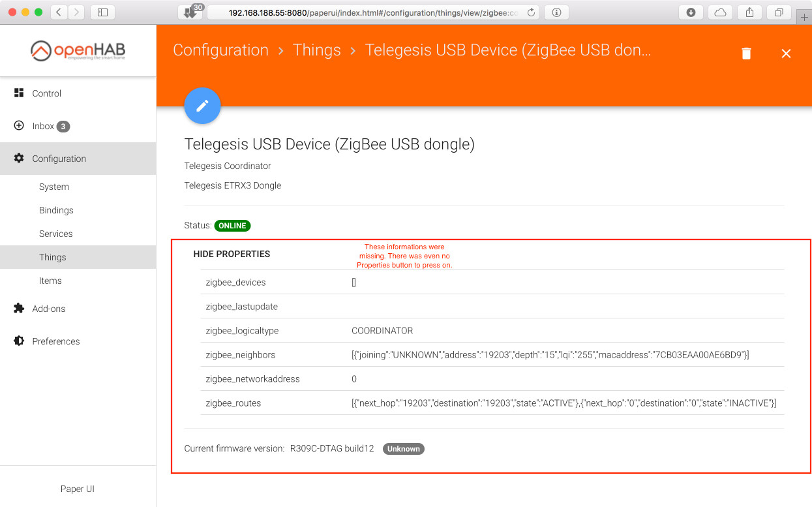
Task: Click Configuration breadcrumb in header
Action: (x=220, y=50)
